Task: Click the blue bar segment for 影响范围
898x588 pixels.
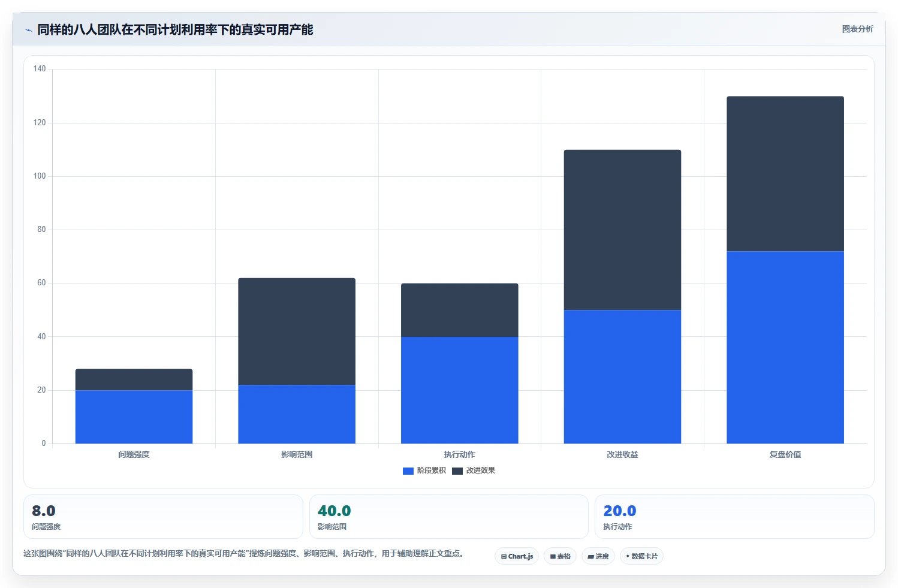Action: 297,414
